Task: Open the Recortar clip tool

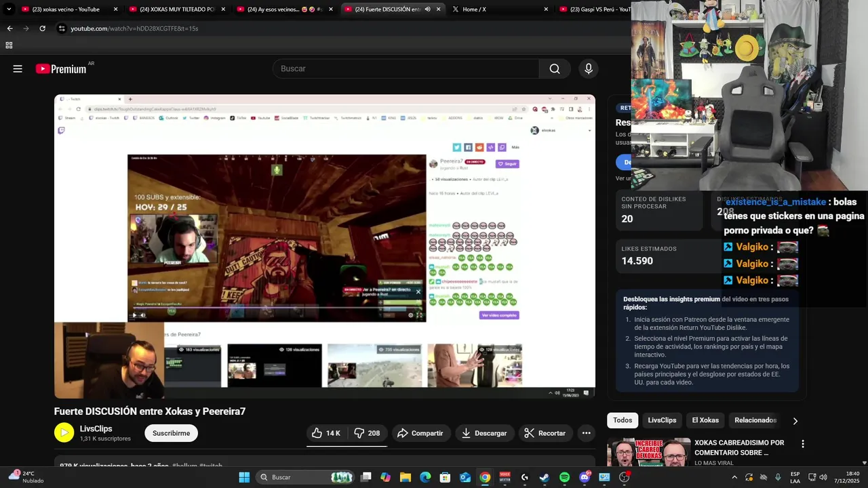Action: 545,433
